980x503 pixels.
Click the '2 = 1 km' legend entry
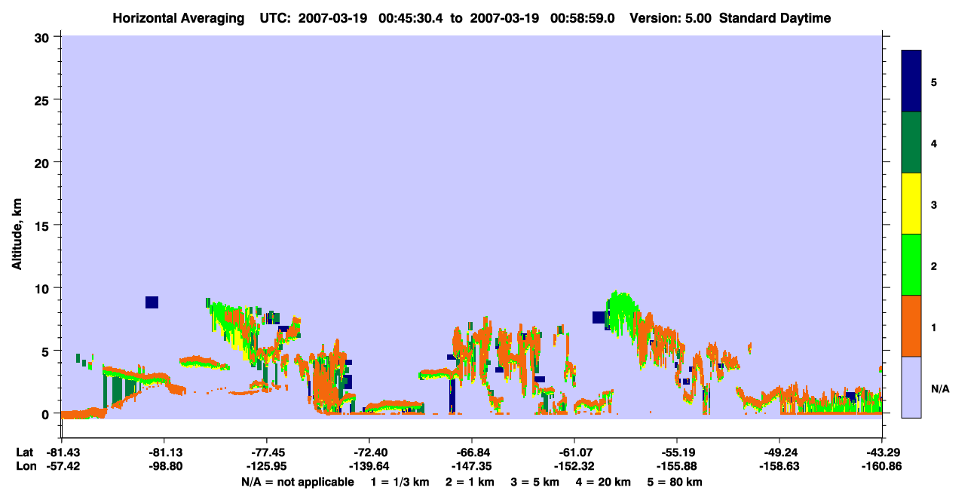click(x=470, y=482)
